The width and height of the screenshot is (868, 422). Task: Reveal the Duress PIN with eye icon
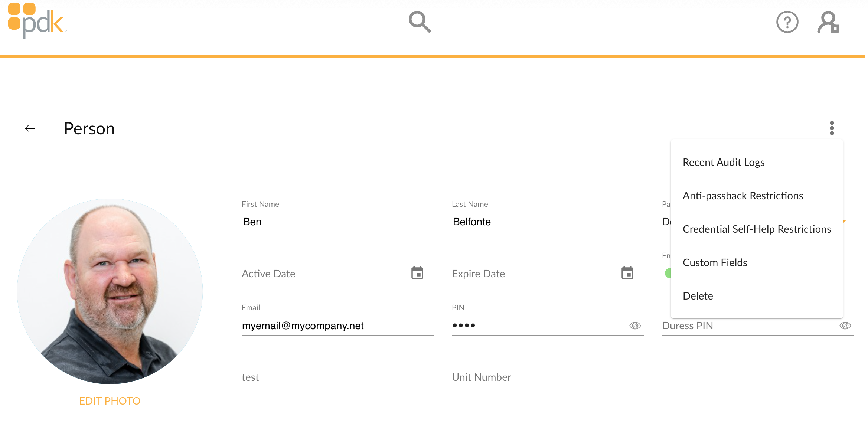[x=845, y=326]
